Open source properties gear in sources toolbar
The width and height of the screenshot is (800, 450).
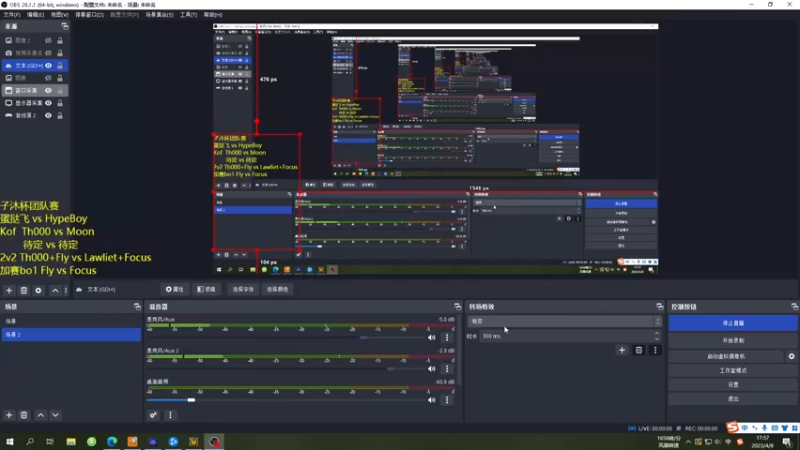[38, 290]
